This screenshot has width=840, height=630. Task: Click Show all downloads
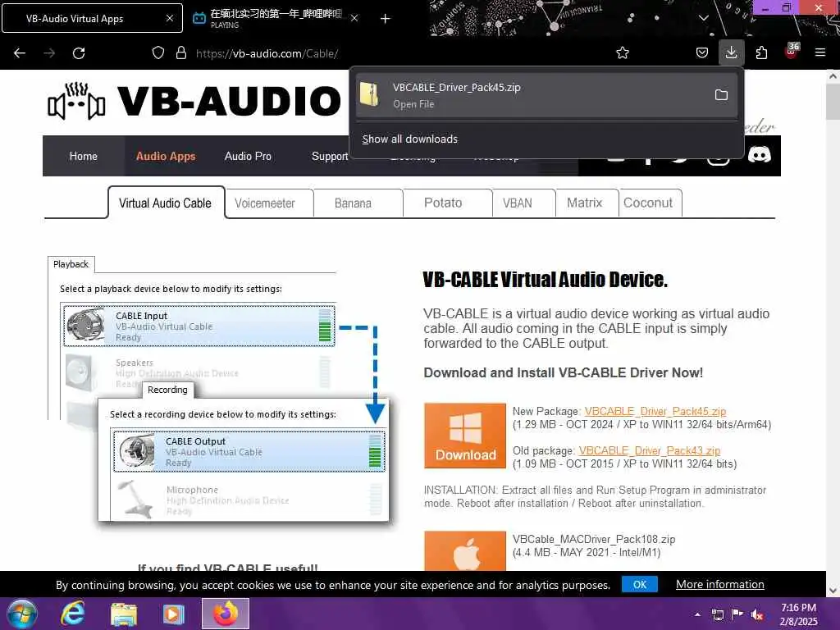410,139
